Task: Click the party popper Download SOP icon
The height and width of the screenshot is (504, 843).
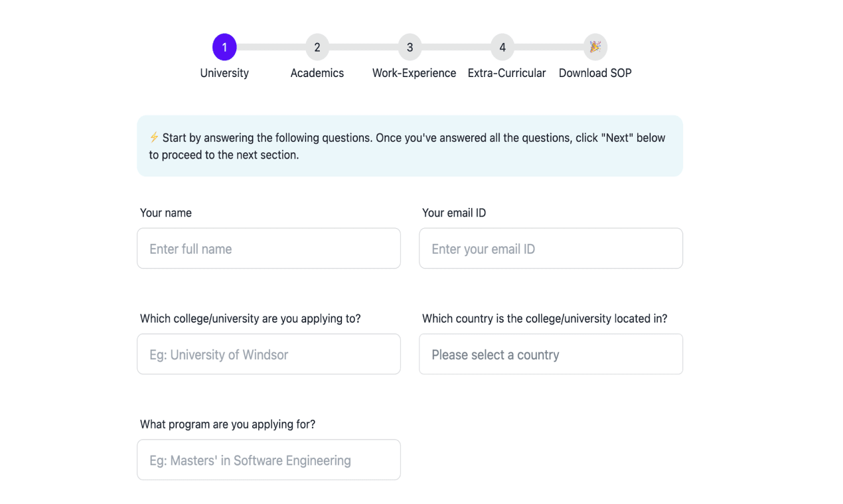Action: [x=595, y=47]
